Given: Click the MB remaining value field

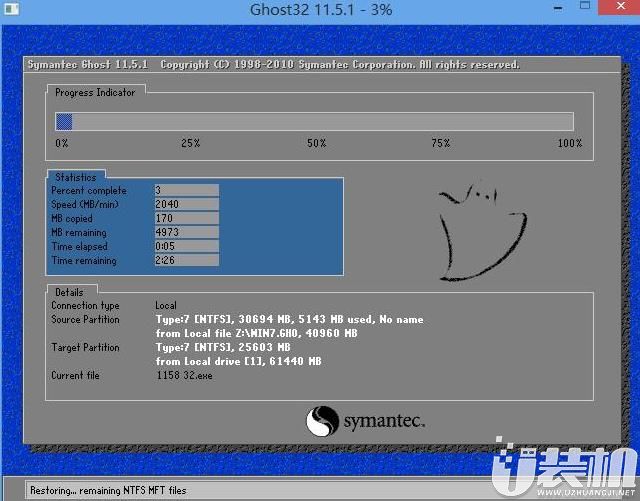Looking at the screenshot, I should (186, 232).
